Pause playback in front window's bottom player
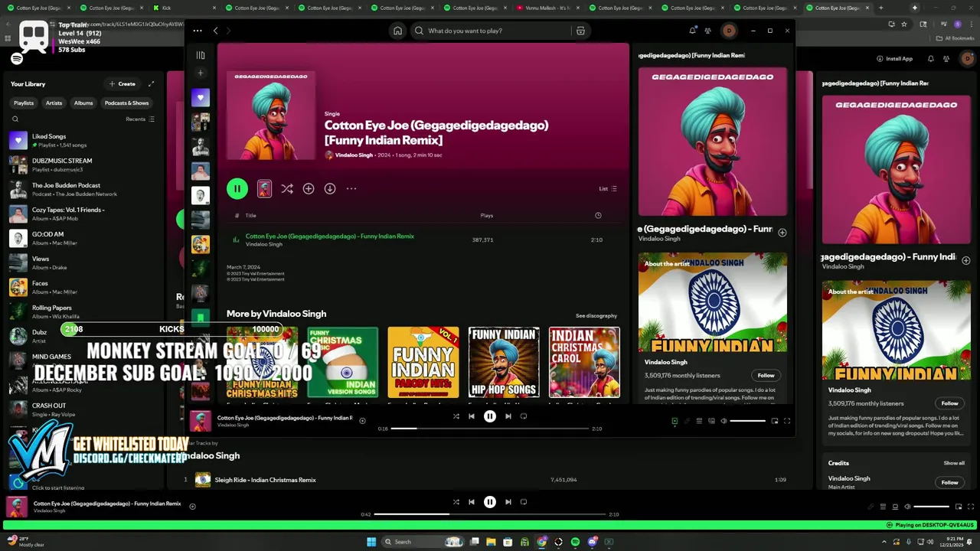This screenshot has width=980, height=551. [490, 416]
